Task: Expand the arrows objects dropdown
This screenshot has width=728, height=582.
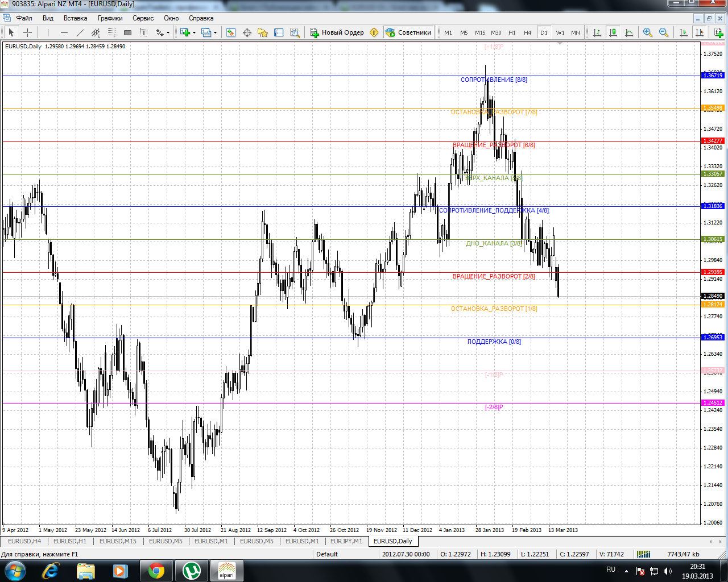Action: 168,32
